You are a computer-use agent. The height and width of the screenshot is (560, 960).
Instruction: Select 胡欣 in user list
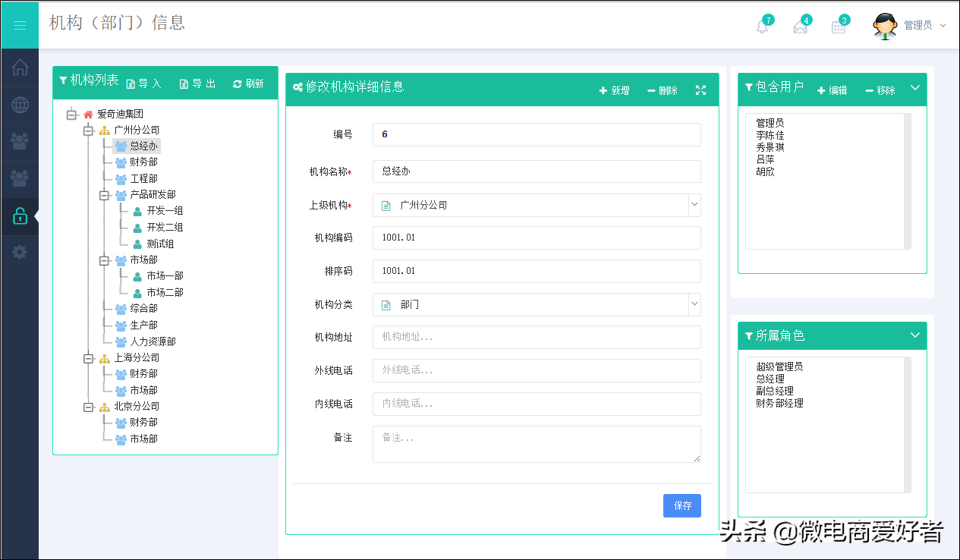click(x=765, y=171)
